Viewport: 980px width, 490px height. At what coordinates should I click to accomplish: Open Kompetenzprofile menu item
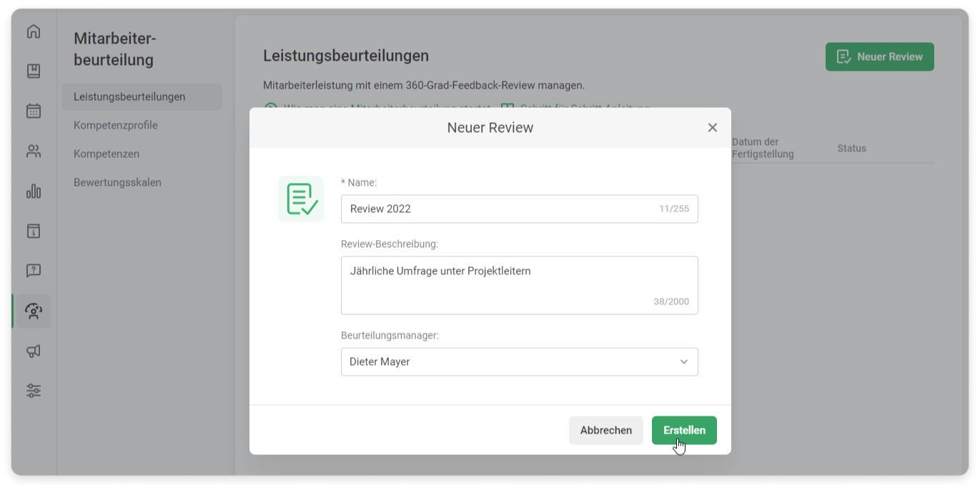[x=116, y=125]
